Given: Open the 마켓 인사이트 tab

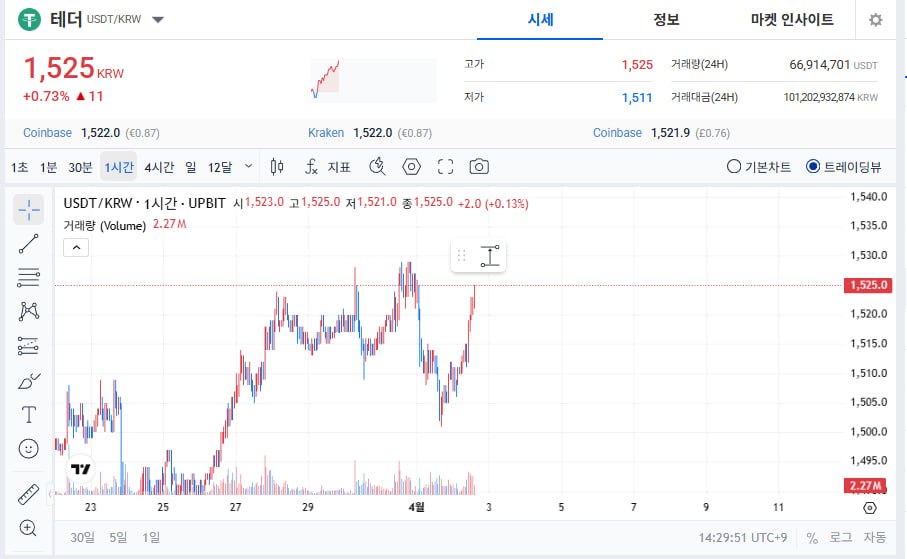Looking at the screenshot, I should click(x=792, y=20).
